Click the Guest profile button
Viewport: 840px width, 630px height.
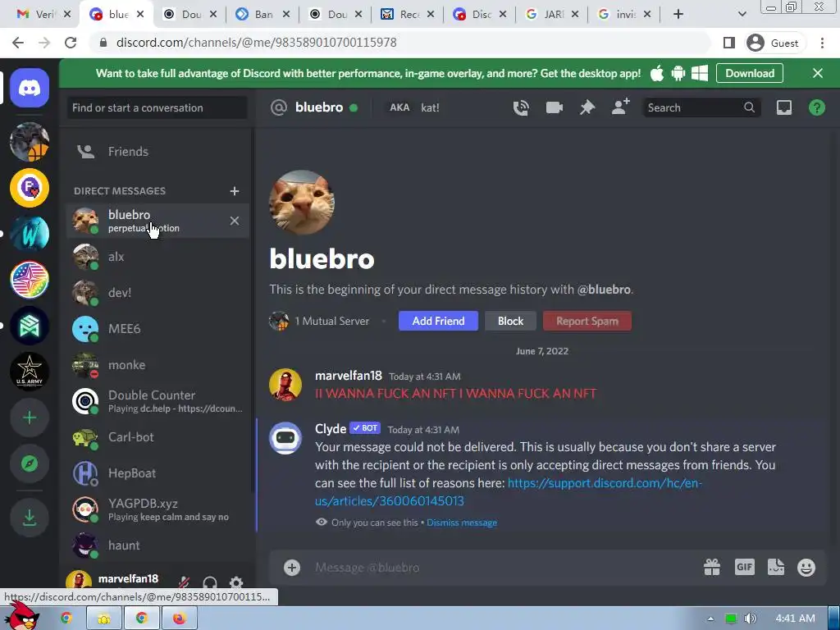click(774, 43)
